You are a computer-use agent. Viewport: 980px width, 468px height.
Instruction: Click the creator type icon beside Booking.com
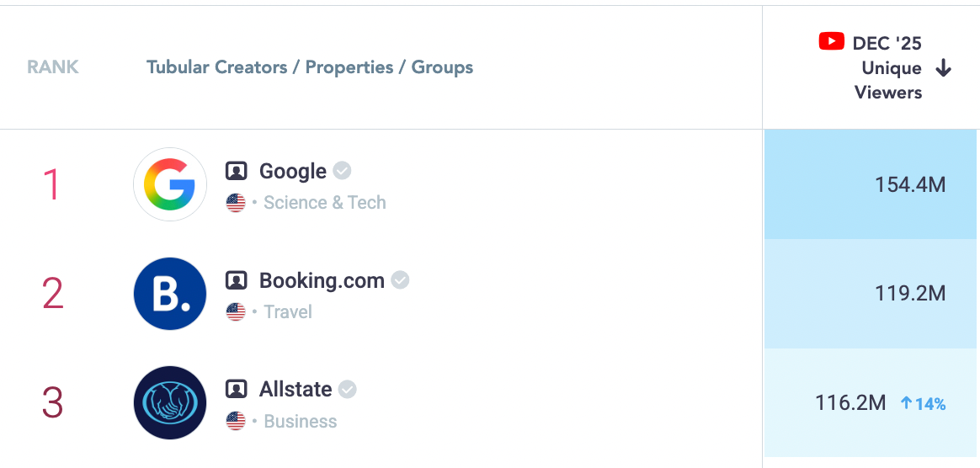click(237, 280)
